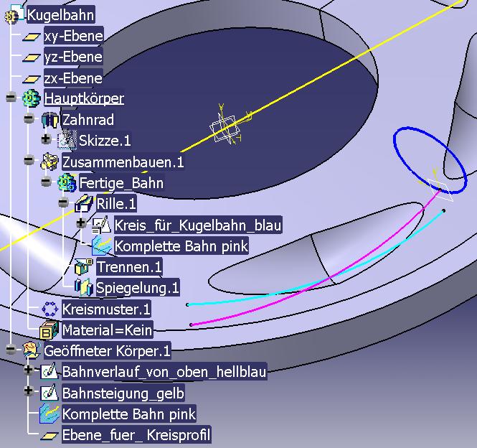The width and height of the screenshot is (477, 448).
Task: Click the Ebene_fuer_Kreisprofil plane icon
Action: pyautogui.click(x=49, y=436)
